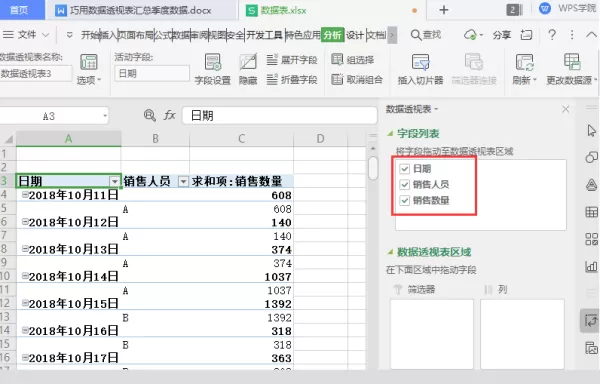The image size is (600, 384).
Task: Switch to the 分析 ribbon tab
Action: point(332,35)
